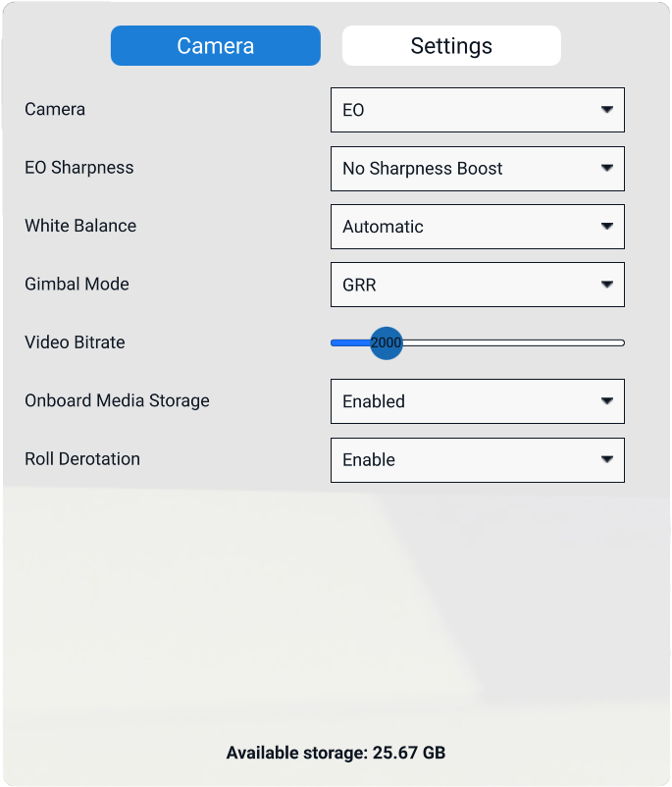Click the Video Bitrate label

(x=75, y=342)
